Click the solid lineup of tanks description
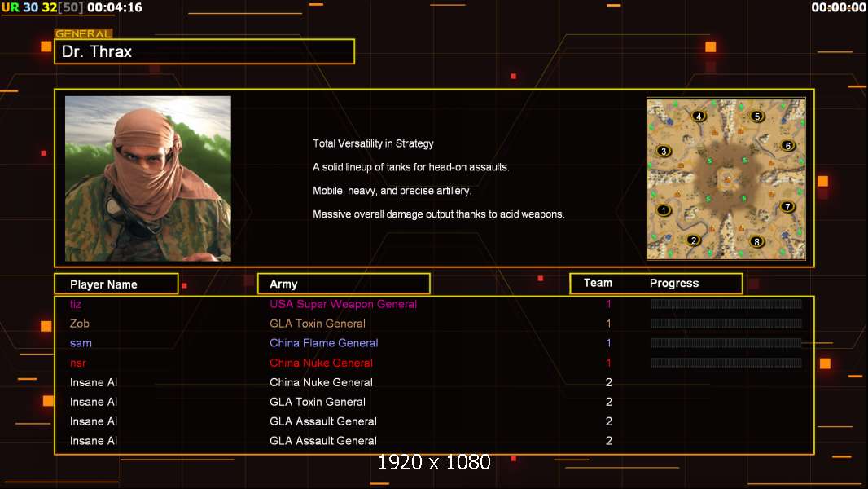Viewport: 868px width, 489px height. tap(410, 167)
